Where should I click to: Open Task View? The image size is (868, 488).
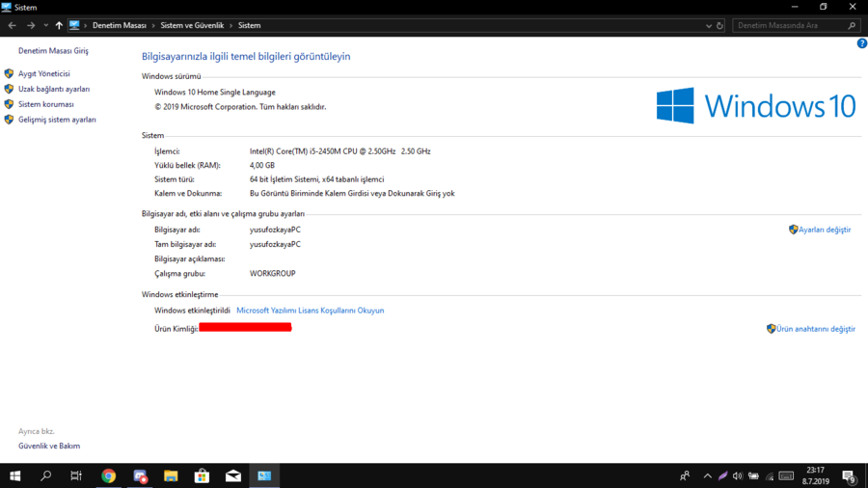(x=76, y=475)
